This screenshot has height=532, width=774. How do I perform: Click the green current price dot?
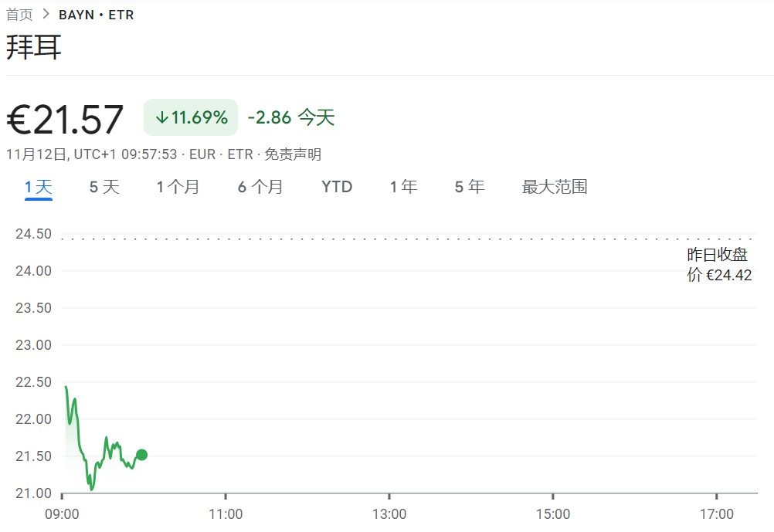(141, 455)
